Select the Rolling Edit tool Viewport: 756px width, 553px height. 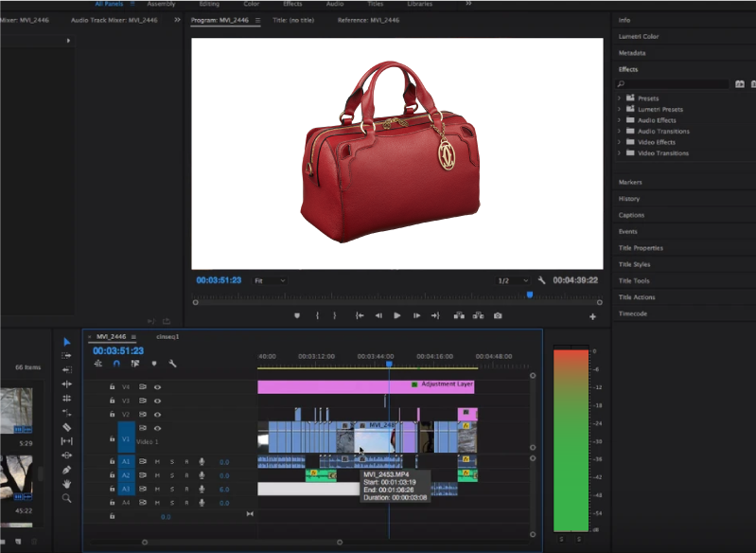pyautogui.click(x=66, y=398)
